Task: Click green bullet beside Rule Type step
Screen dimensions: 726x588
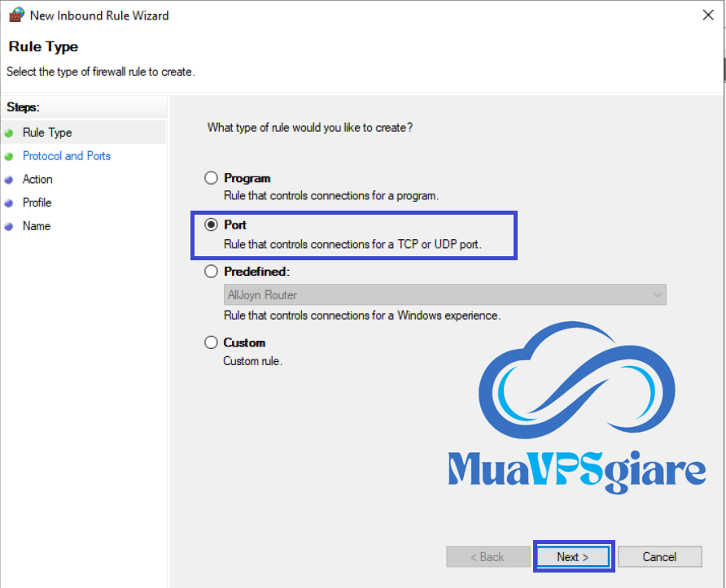Action: [9, 133]
